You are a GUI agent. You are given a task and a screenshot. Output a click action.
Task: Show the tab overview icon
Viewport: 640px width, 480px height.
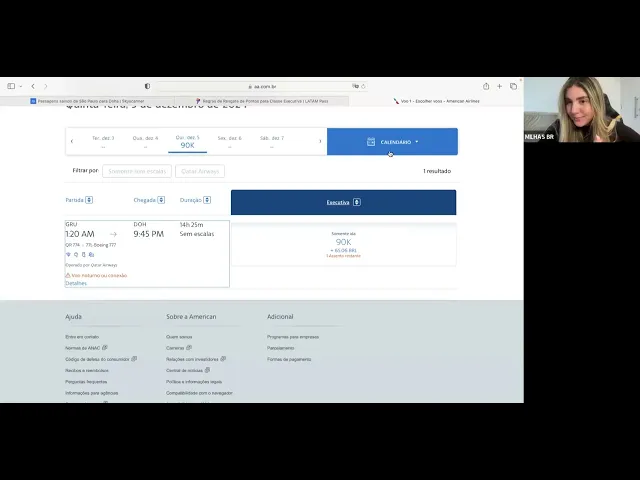tap(513, 86)
